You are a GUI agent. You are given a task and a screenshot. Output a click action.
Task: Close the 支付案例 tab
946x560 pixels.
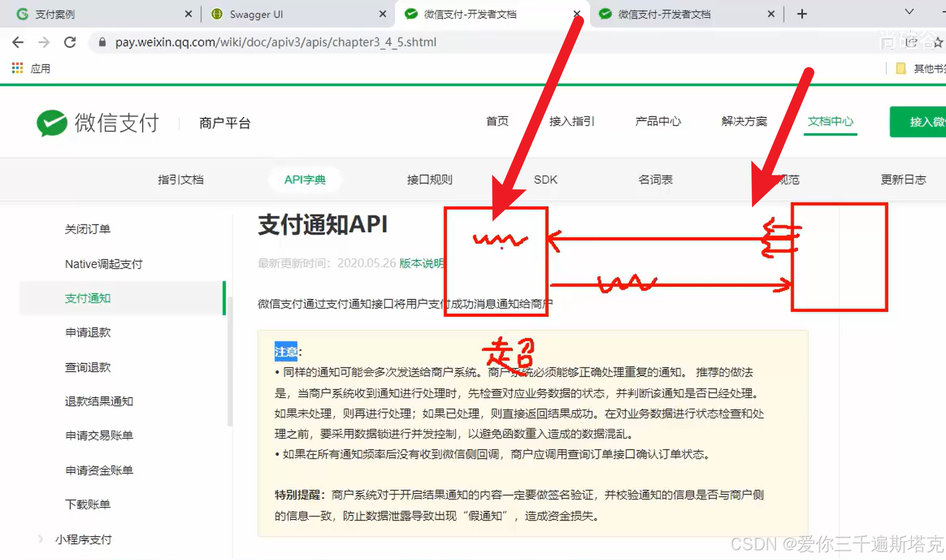(x=188, y=14)
